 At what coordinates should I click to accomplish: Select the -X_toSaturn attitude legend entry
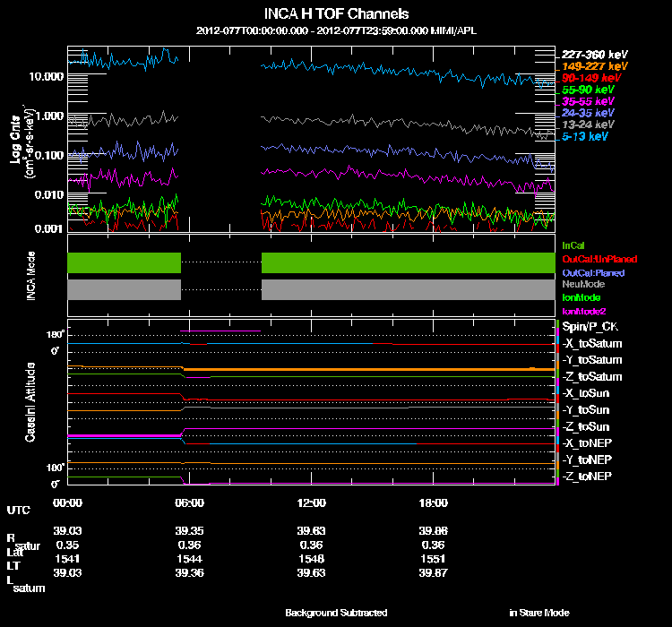(x=590, y=343)
